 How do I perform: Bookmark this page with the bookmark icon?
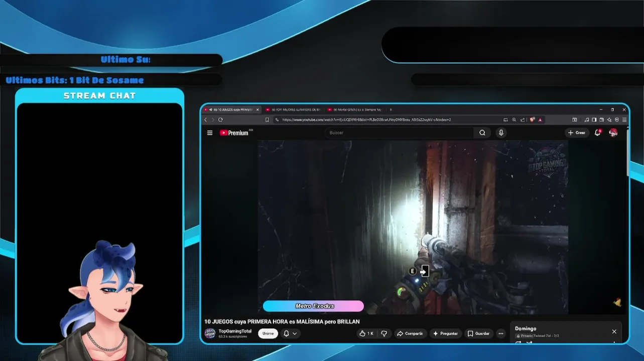[x=267, y=120]
